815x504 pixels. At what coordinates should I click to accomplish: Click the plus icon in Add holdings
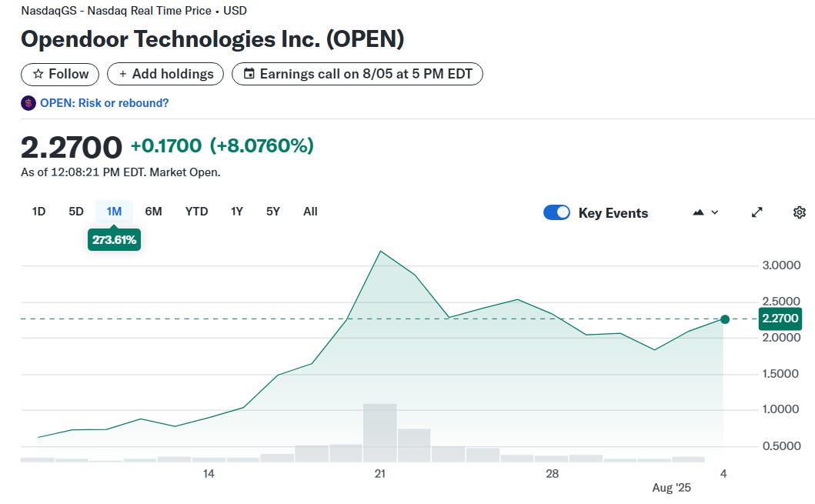click(122, 74)
